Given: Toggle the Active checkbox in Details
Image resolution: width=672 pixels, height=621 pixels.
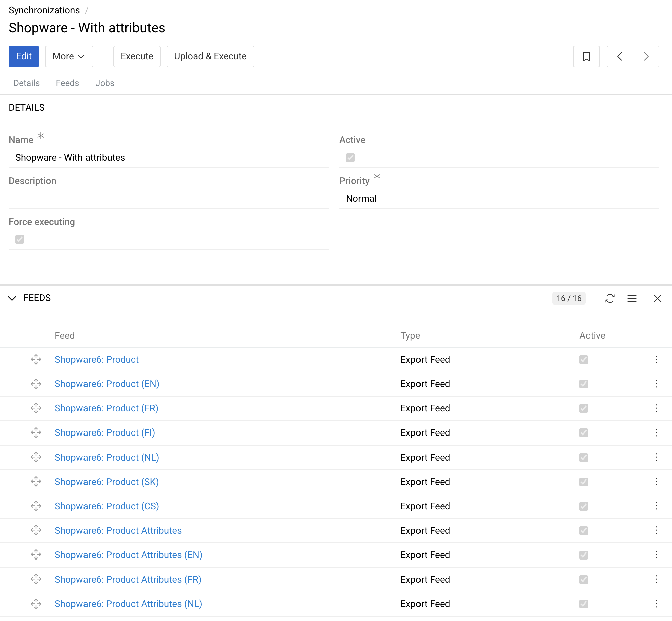Looking at the screenshot, I should pos(350,158).
